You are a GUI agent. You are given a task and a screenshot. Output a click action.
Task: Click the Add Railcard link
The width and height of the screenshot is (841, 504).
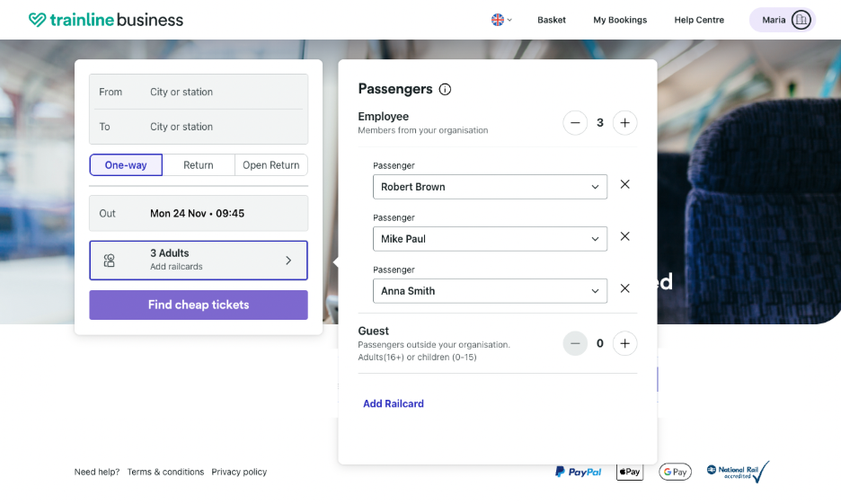coord(394,404)
